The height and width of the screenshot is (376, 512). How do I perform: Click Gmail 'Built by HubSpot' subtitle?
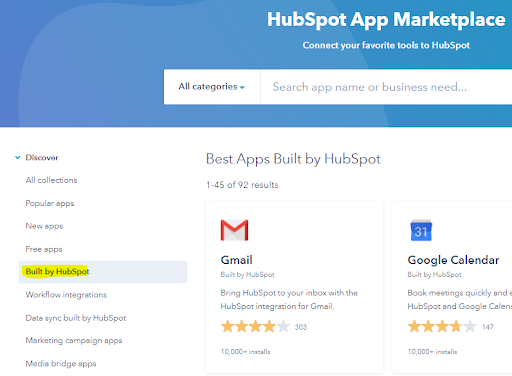(x=247, y=275)
